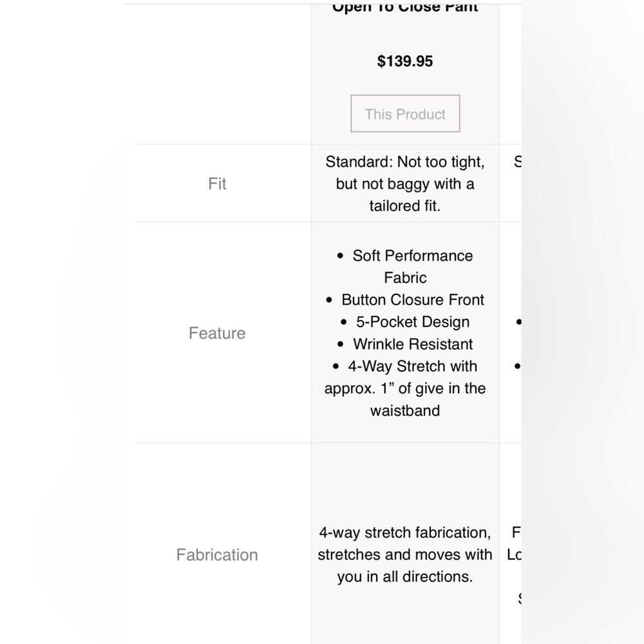The height and width of the screenshot is (644, 644).
Task: Select the "Feature" row label
Action: pyautogui.click(x=217, y=333)
